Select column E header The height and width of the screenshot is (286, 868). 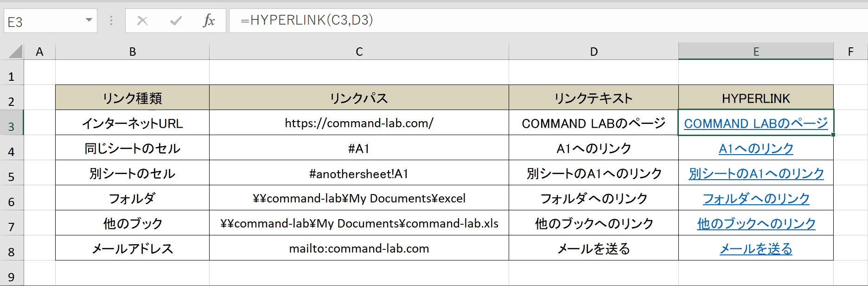(756, 52)
